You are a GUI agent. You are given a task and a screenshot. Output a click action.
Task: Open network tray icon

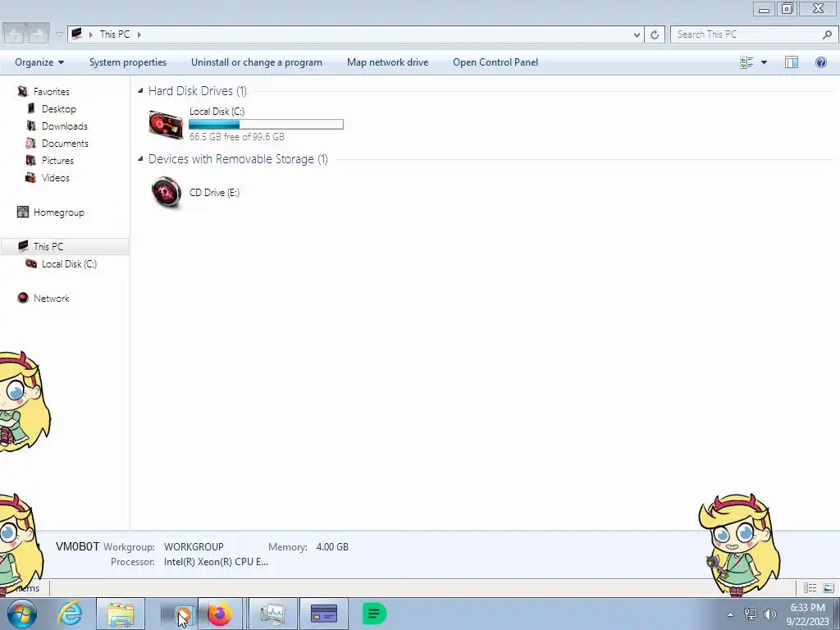pyautogui.click(x=751, y=614)
